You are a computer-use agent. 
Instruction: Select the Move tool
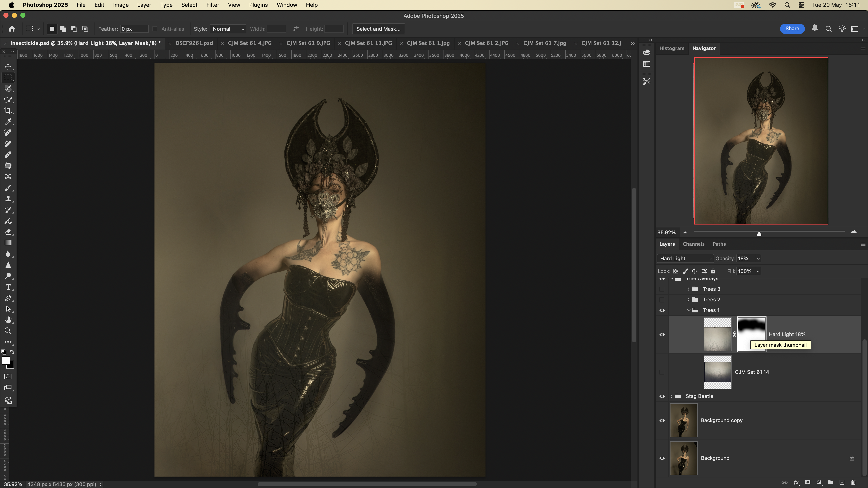coord(8,67)
